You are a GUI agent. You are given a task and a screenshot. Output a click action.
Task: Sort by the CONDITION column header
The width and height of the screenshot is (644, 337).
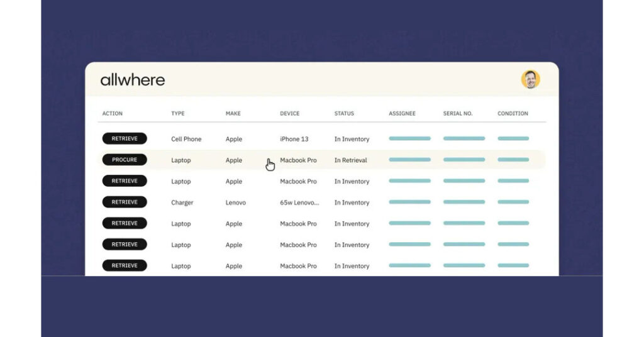coord(513,114)
